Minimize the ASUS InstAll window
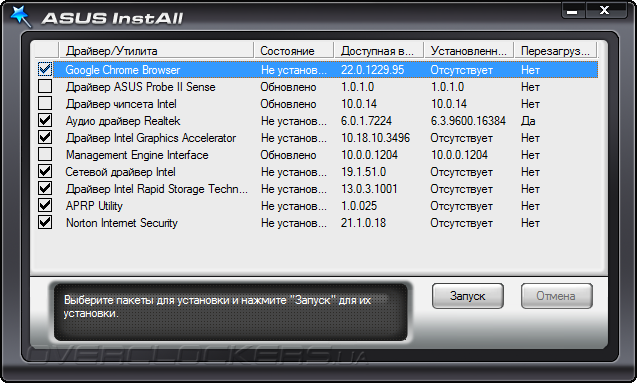 [573, 11]
